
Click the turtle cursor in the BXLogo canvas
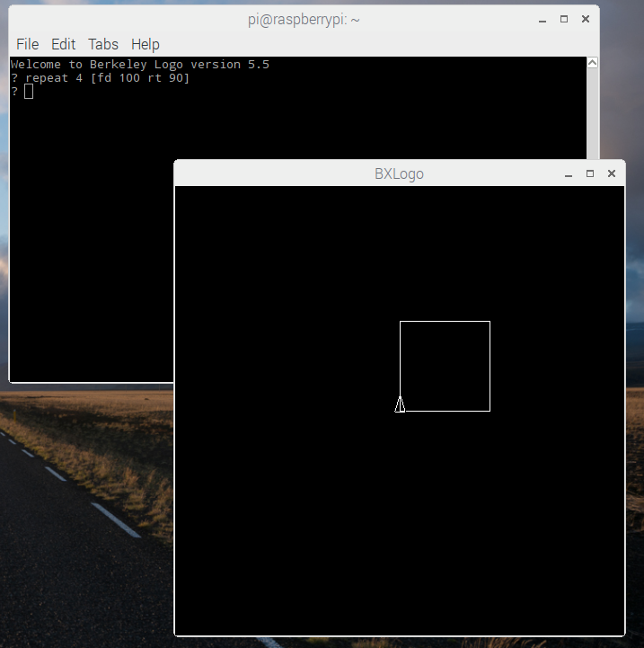point(400,405)
